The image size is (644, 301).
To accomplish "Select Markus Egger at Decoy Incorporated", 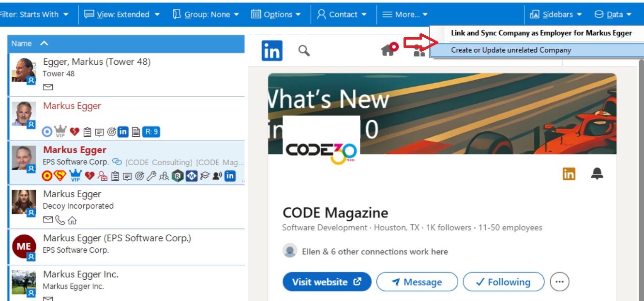I will click(127, 207).
